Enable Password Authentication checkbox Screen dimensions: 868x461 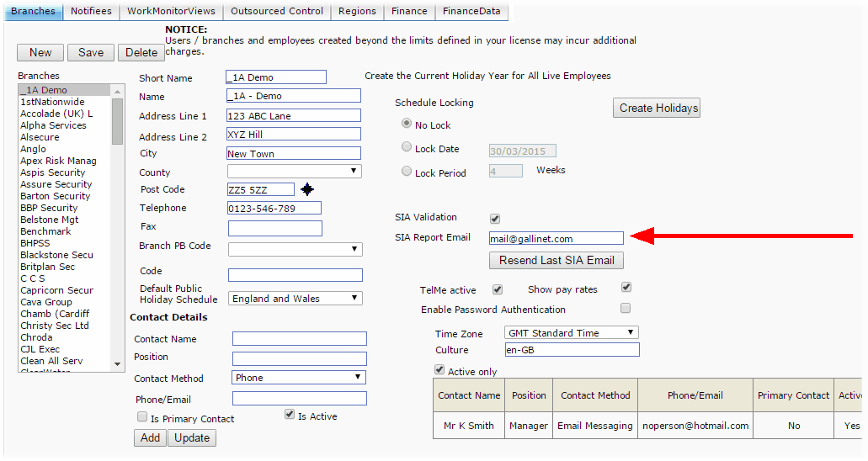click(626, 309)
